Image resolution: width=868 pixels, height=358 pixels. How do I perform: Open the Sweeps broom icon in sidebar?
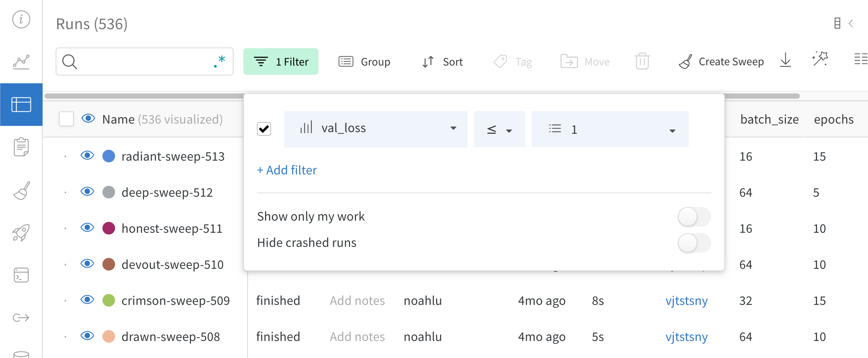click(x=21, y=191)
